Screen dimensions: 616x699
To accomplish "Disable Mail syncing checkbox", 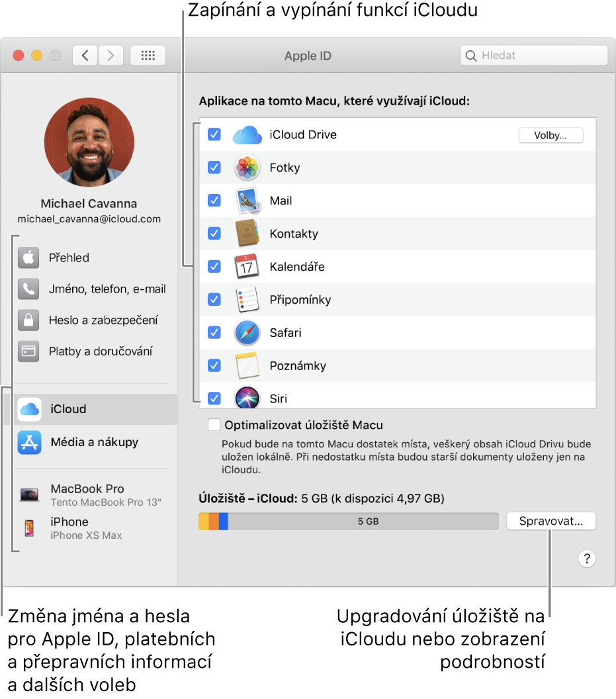I will pyautogui.click(x=214, y=200).
